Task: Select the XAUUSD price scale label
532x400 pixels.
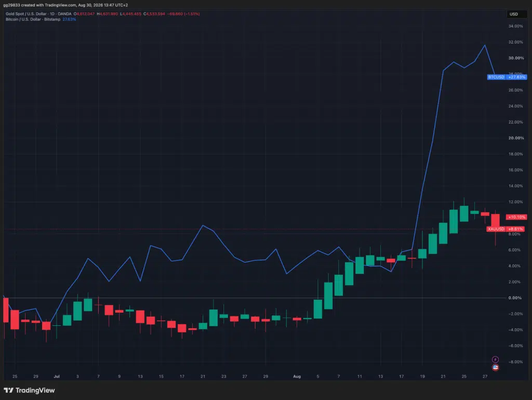Action: 496,229
